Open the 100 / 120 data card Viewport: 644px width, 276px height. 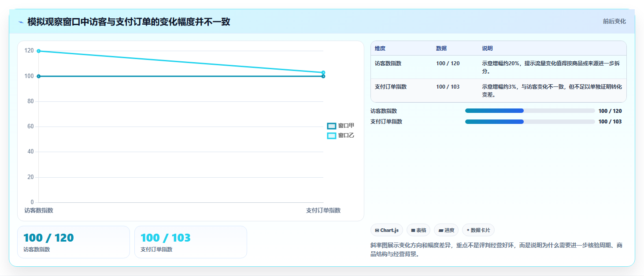coord(74,242)
